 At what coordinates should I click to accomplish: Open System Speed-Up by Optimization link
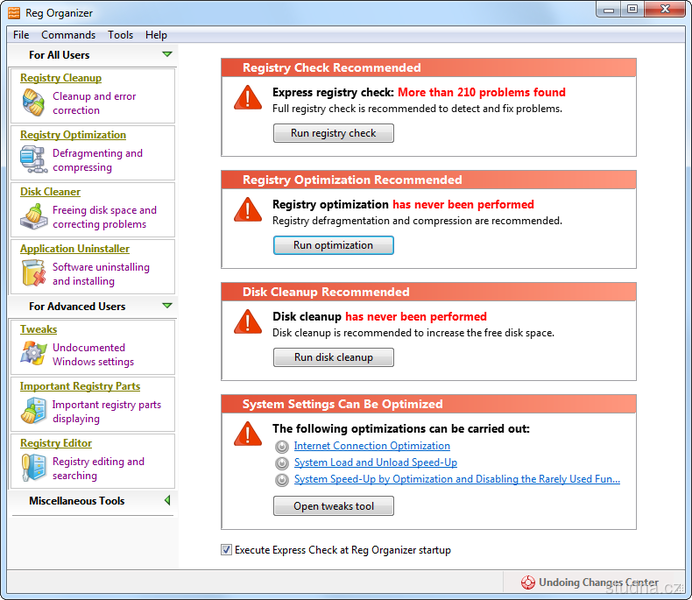click(x=457, y=480)
